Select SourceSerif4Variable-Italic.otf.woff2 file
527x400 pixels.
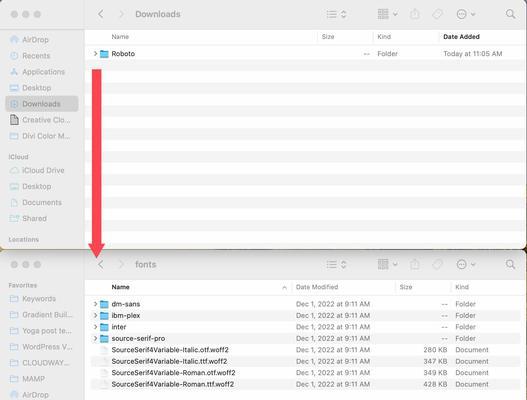pyautogui.click(x=305, y=350)
